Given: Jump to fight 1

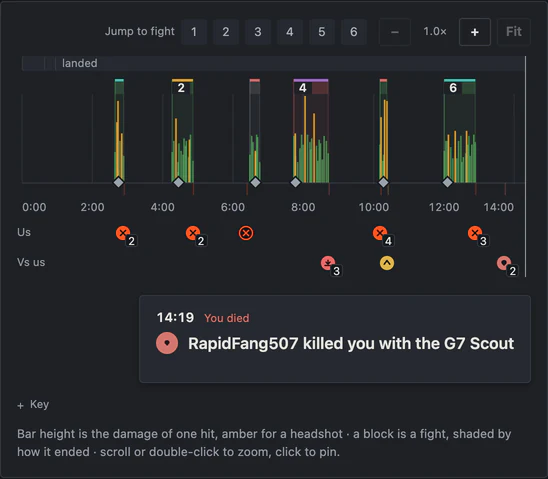Looking at the screenshot, I should coord(194,32).
